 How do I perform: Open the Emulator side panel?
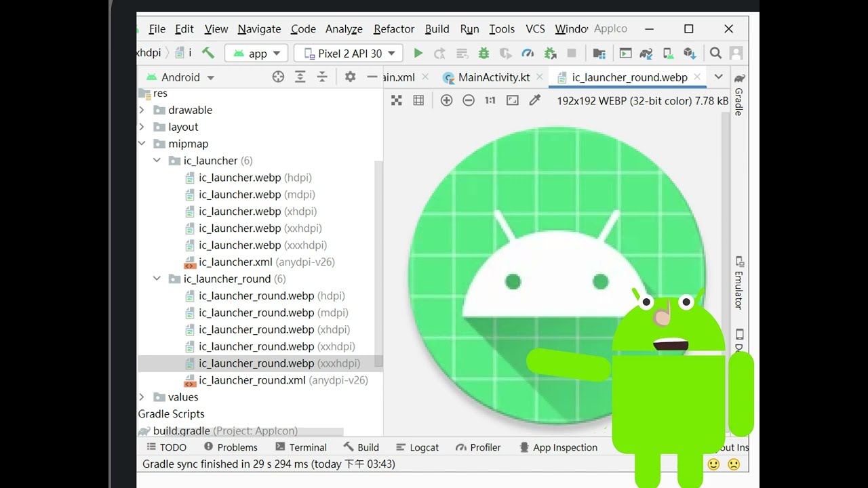coord(739,283)
